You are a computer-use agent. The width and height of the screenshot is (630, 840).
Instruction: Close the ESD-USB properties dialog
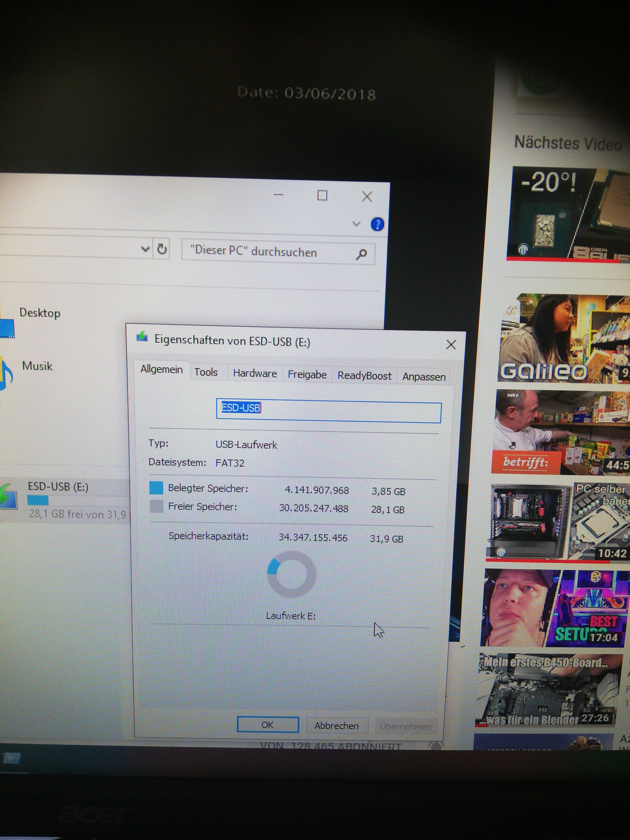451,344
